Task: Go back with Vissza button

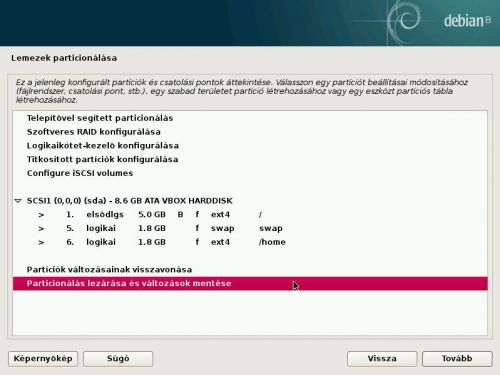Action: (x=382, y=359)
